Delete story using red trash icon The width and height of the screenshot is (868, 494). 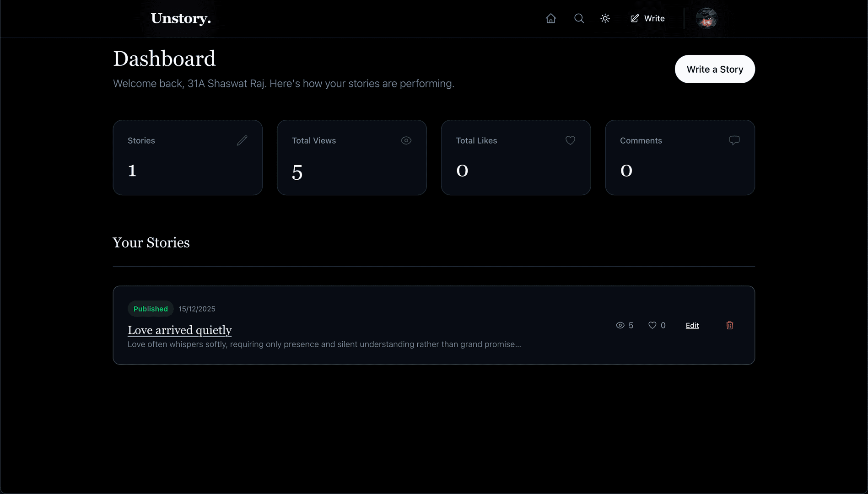pyautogui.click(x=730, y=325)
